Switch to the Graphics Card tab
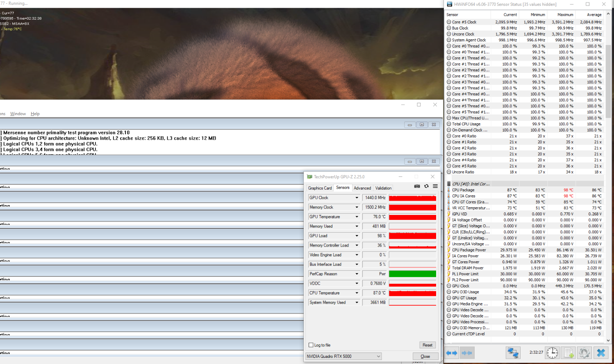 (320, 188)
